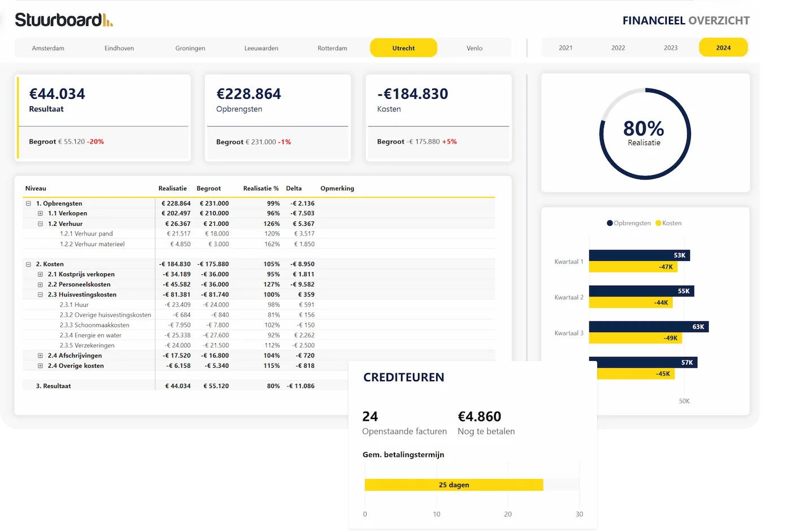Click the 127% Personeelskosten percentage cell
The width and height of the screenshot is (791, 532).
272,284
